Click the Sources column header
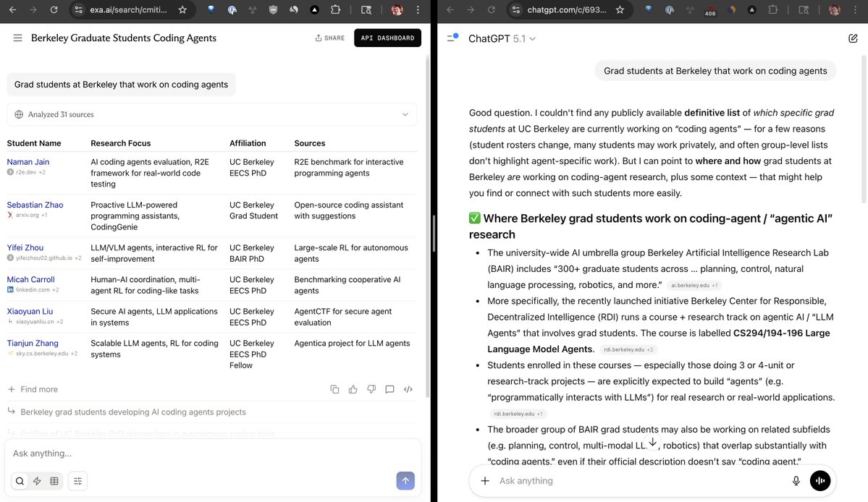 tap(309, 143)
